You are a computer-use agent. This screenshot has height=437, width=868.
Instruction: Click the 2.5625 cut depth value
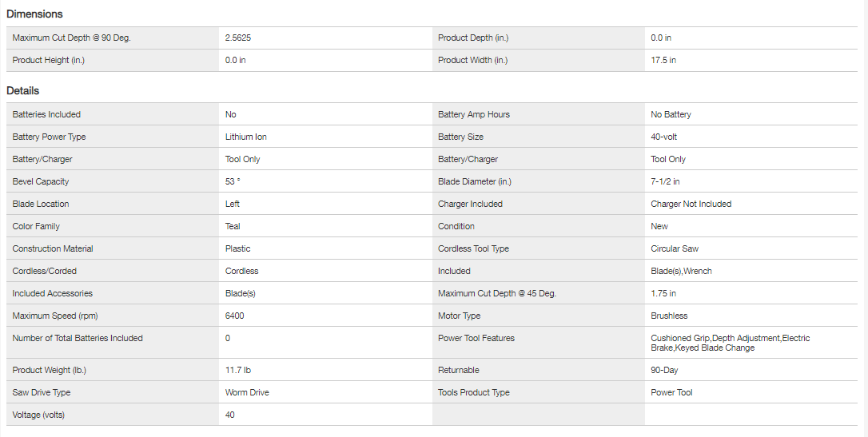[x=244, y=38]
